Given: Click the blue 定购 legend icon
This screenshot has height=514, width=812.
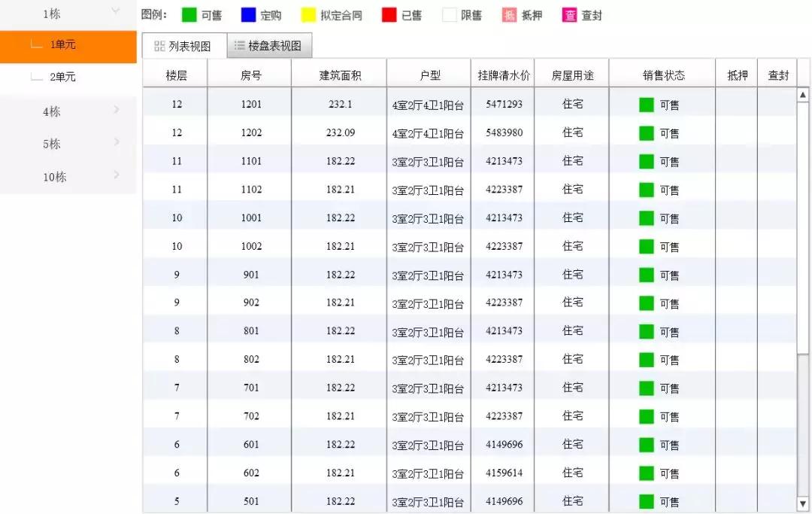Looking at the screenshot, I should 250,14.
